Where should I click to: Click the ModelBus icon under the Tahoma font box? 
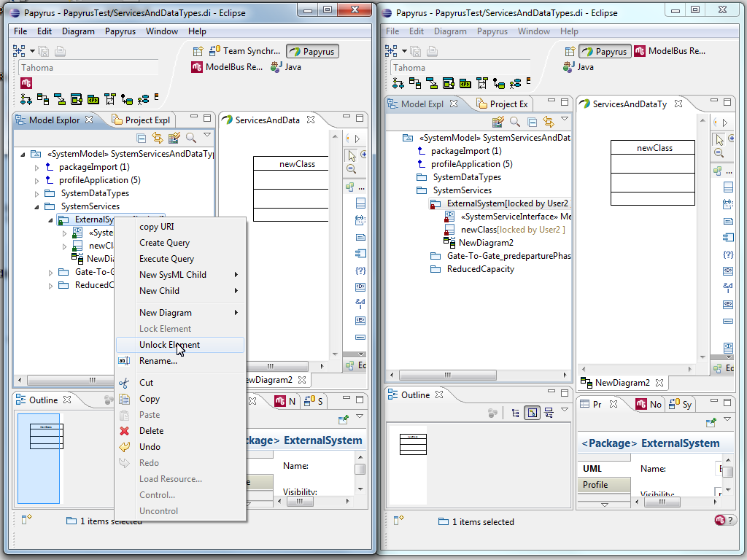[x=26, y=83]
